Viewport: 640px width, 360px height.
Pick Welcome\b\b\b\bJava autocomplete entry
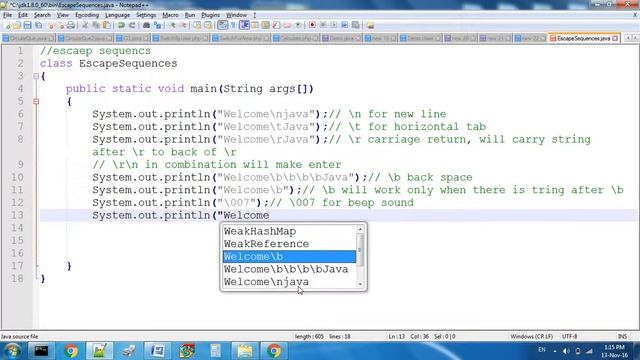[x=289, y=269]
